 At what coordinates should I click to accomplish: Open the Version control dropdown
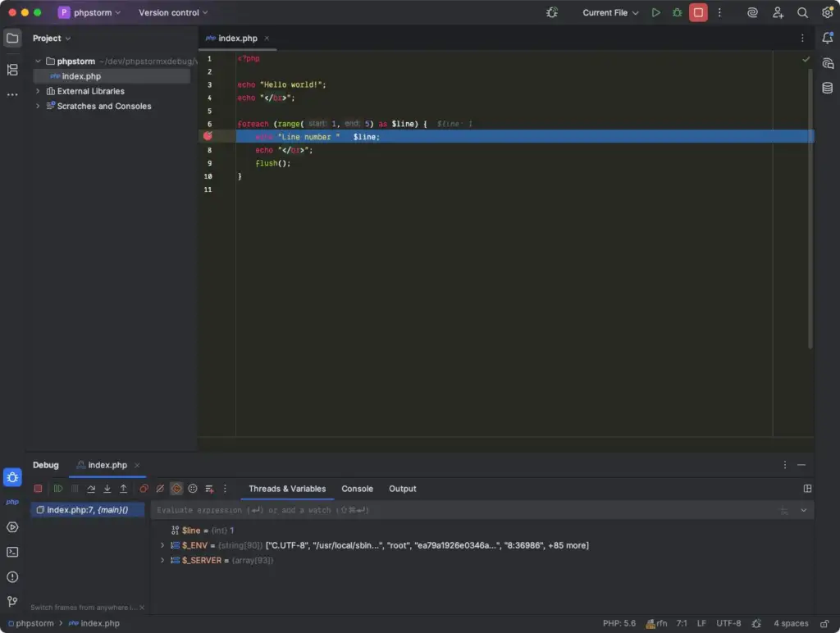click(x=173, y=12)
